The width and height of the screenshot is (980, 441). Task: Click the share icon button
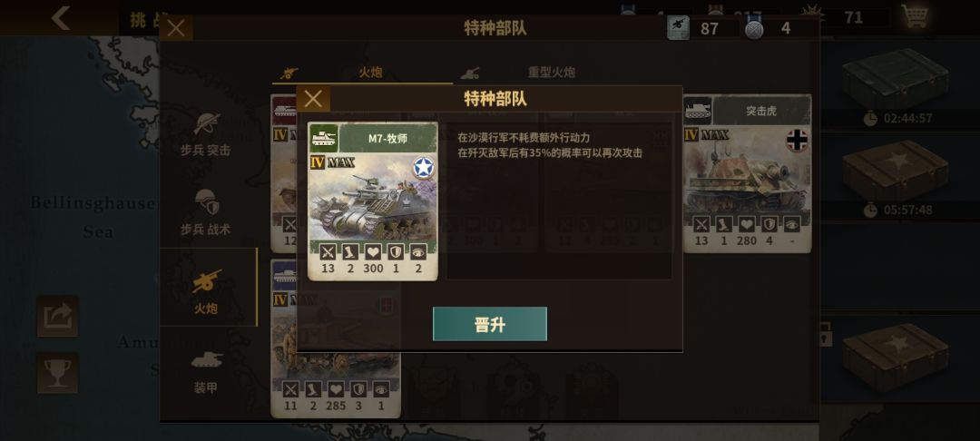[57, 316]
